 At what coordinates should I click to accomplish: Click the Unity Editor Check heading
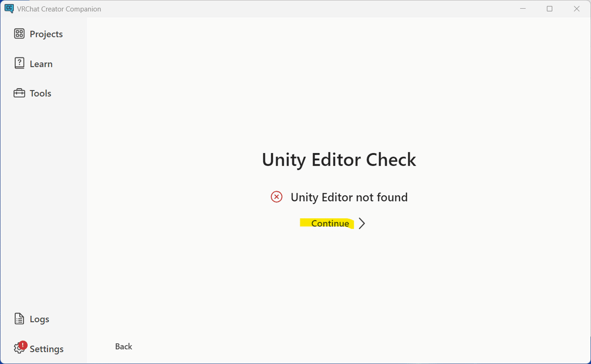click(339, 160)
